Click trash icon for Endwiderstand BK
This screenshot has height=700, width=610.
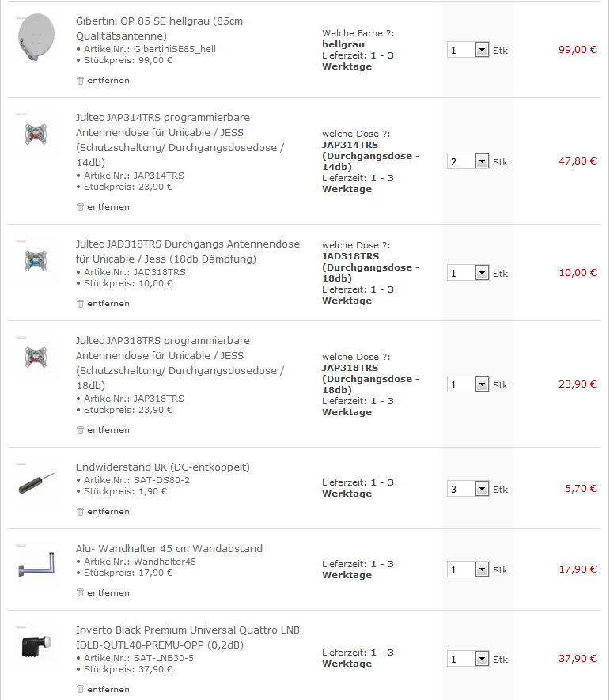[80, 511]
